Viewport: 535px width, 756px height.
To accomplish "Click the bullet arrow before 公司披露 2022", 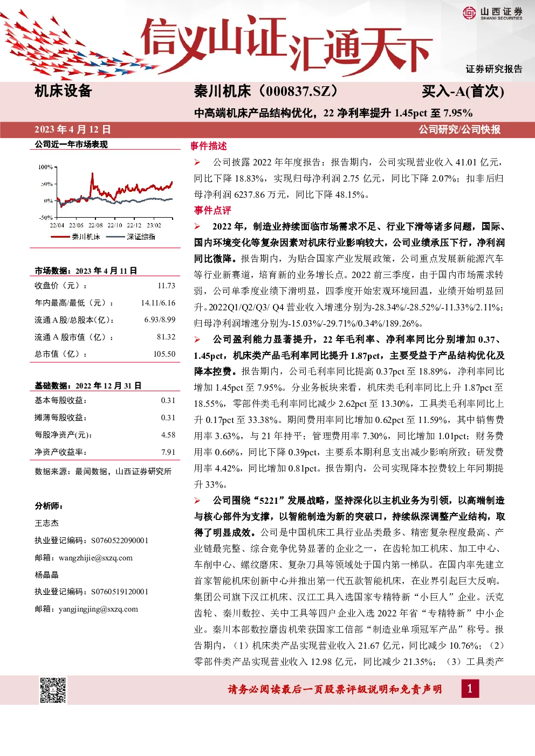I will coord(198,162).
